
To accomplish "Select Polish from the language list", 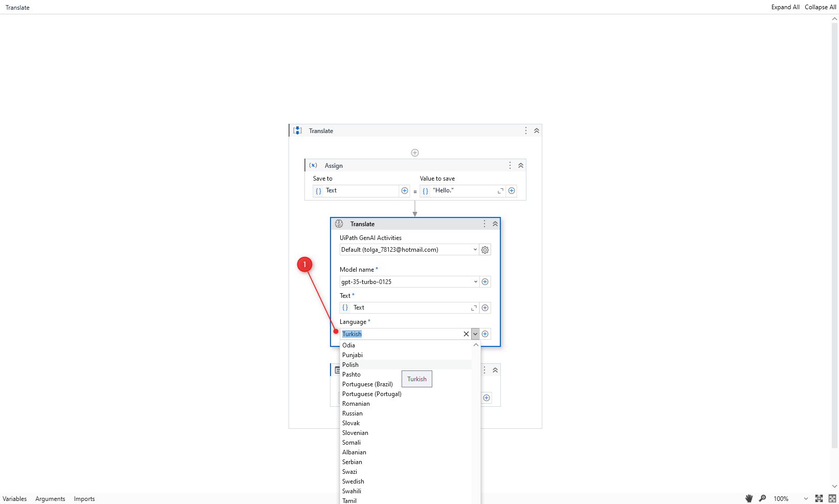I will click(x=406, y=365).
